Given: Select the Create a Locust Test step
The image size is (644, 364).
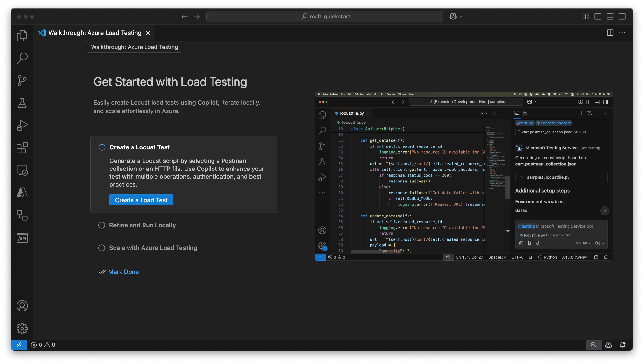Looking at the screenshot, I should [139, 147].
